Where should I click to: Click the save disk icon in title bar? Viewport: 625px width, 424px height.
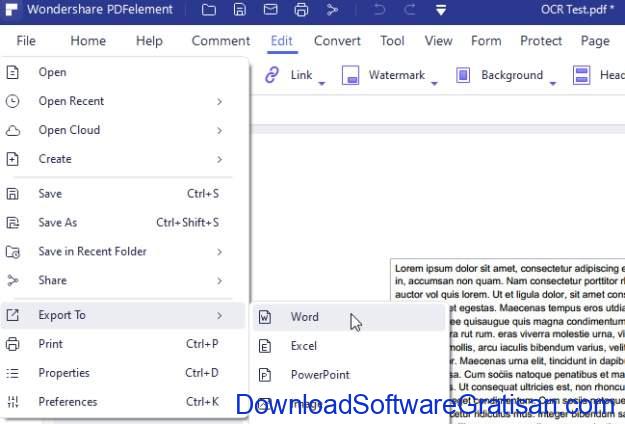pyautogui.click(x=240, y=10)
